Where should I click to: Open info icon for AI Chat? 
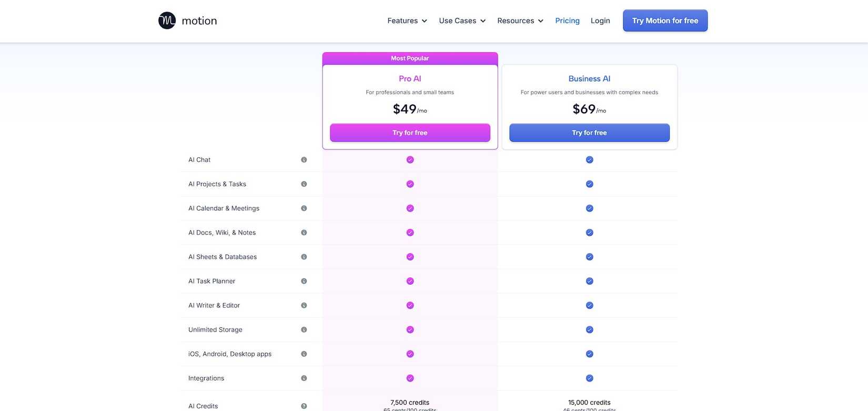(304, 160)
